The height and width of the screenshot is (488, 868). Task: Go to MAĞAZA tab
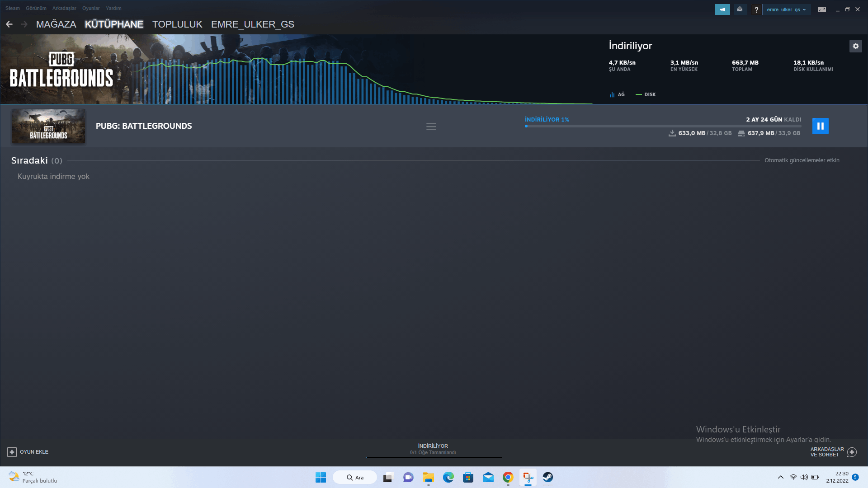point(56,24)
